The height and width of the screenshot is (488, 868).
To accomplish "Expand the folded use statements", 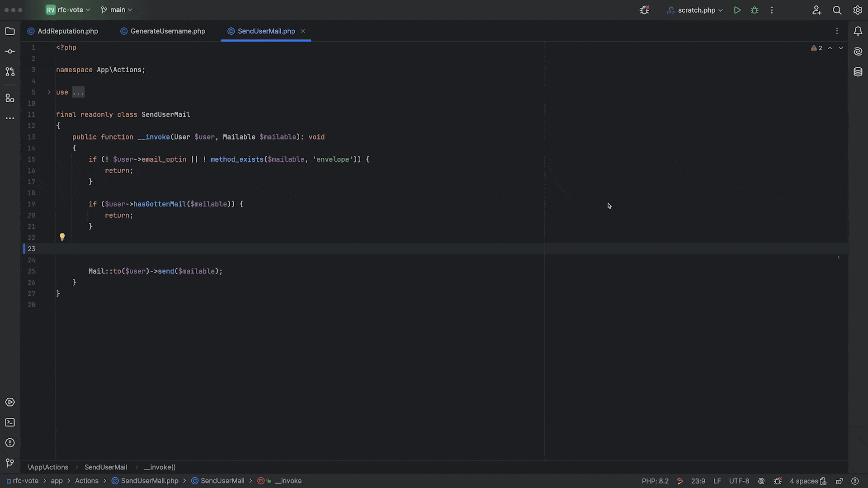I will [x=49, y=92].
